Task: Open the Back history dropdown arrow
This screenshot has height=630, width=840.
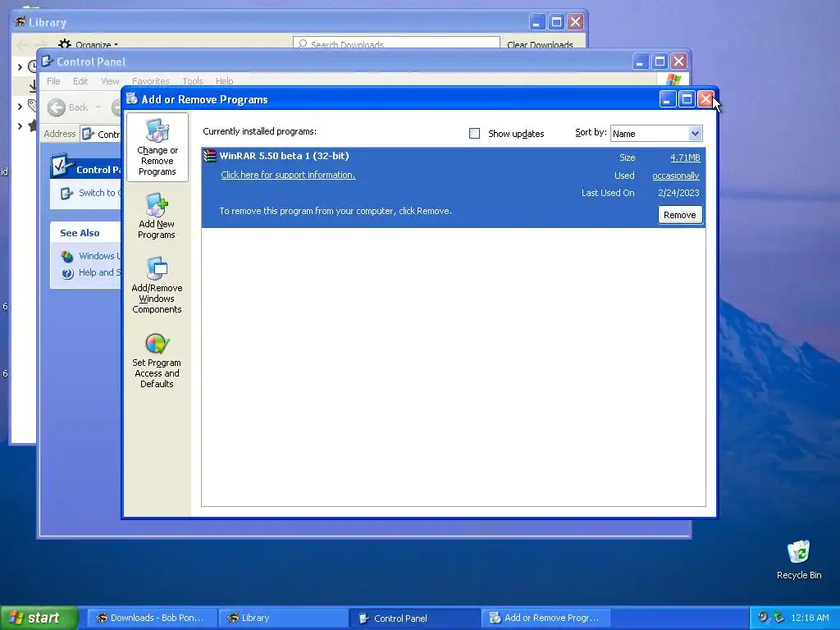Action: 98,107
